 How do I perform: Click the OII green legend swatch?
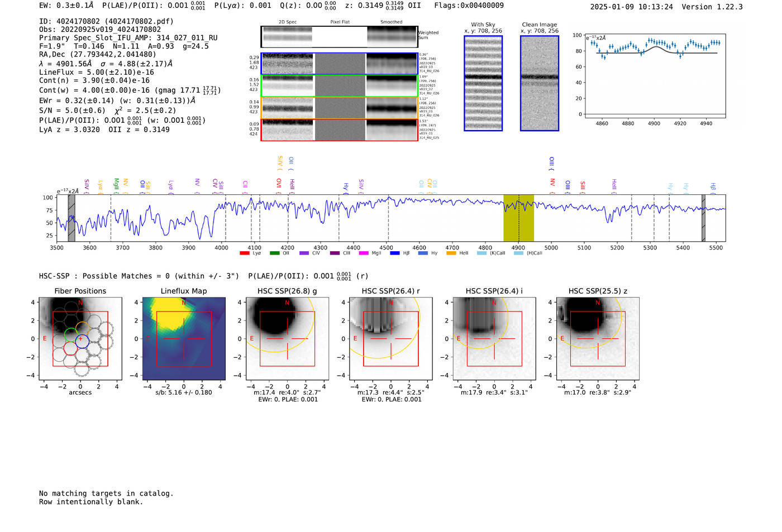coord(274,253)
